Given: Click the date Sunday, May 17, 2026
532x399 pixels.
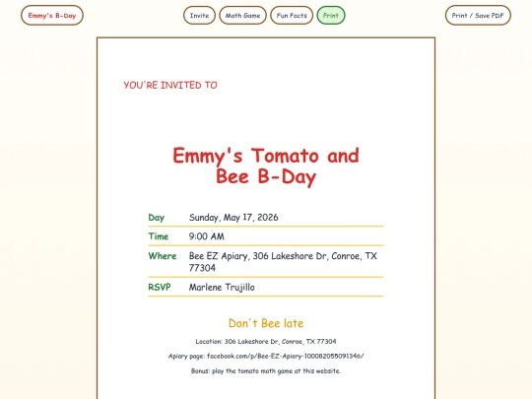Looking at the screenshot, I should pos(233,218).
